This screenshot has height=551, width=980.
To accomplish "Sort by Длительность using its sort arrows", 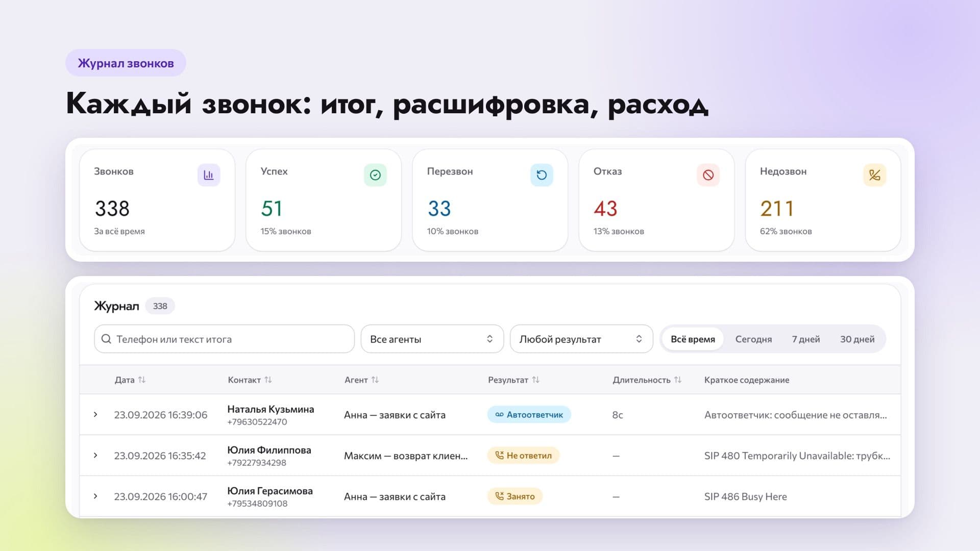I will pos(678,380).
